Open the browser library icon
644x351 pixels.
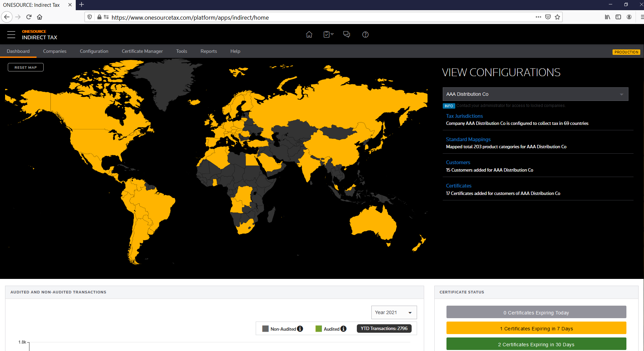coord(607,17)
